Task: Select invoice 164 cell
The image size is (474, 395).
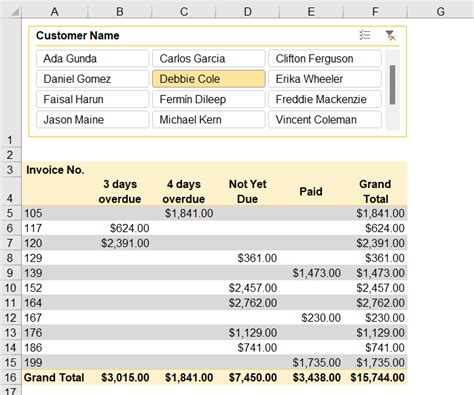Action: pos(55,303)
